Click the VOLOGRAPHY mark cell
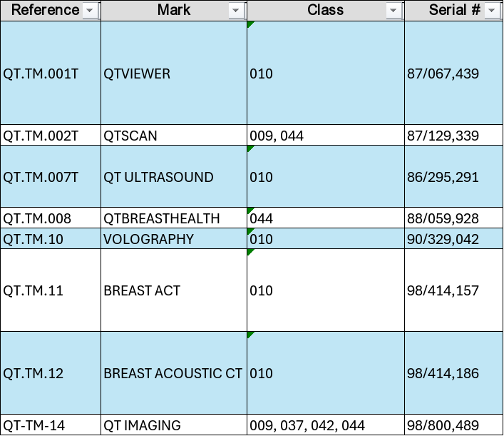Screen dimensions: 504x436 (174, 239)
